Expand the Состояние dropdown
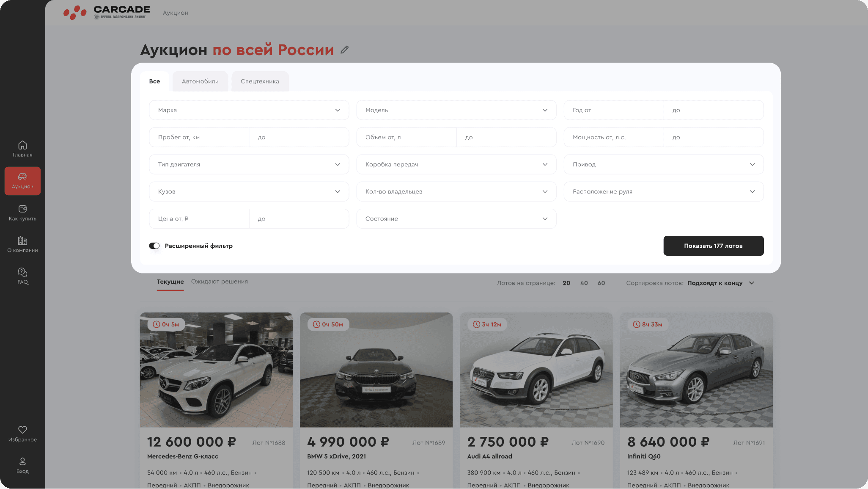This screenshot has width=868, height=489. (456, 218)
